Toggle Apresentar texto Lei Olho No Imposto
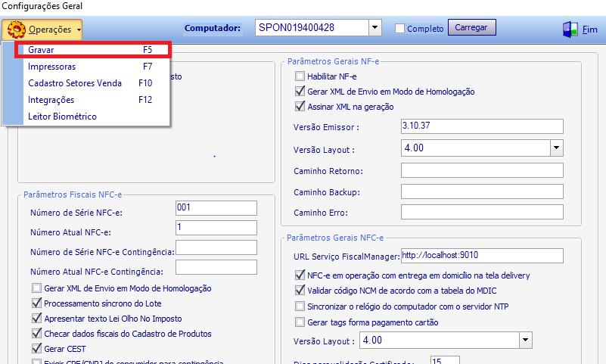This screenshot has width=606, height=364. click(x=37, y=318)
